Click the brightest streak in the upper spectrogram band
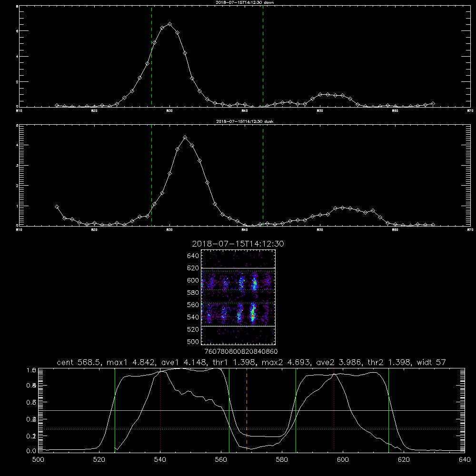The width and height of the screenshot is (476, 476). tap(255, 283)
